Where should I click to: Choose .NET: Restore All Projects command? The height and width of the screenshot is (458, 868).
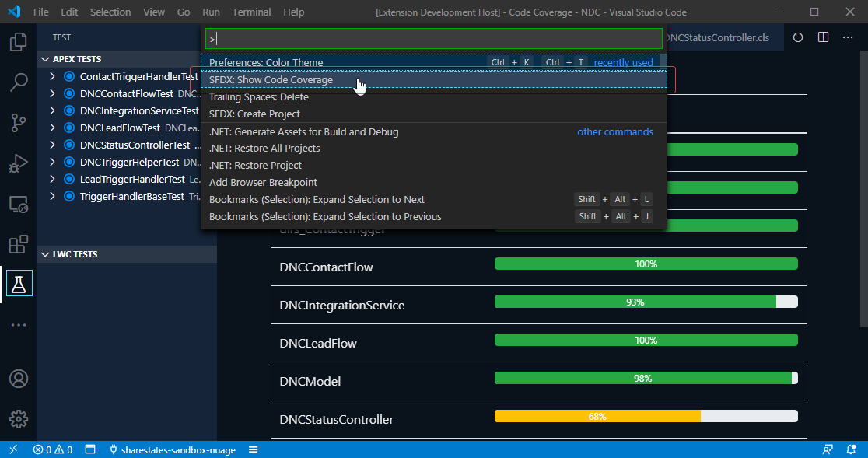click(433, 149)
